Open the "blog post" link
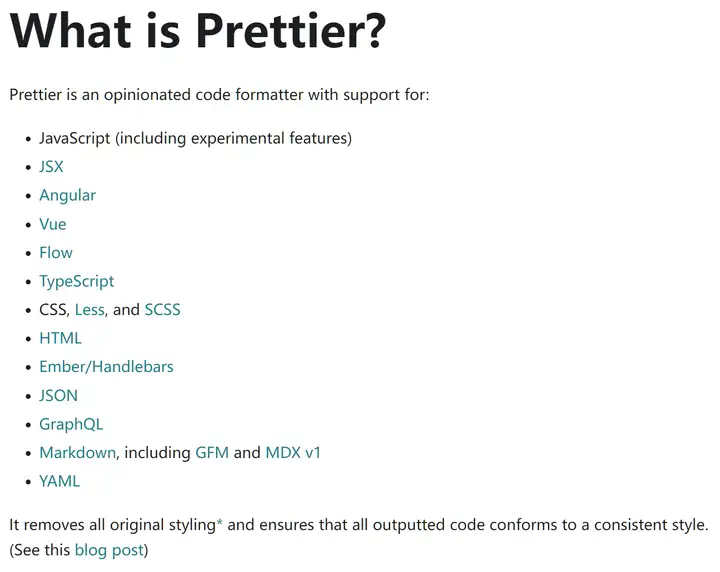The height and width of the screenshot is (572, 720). [x=109, y=550]
